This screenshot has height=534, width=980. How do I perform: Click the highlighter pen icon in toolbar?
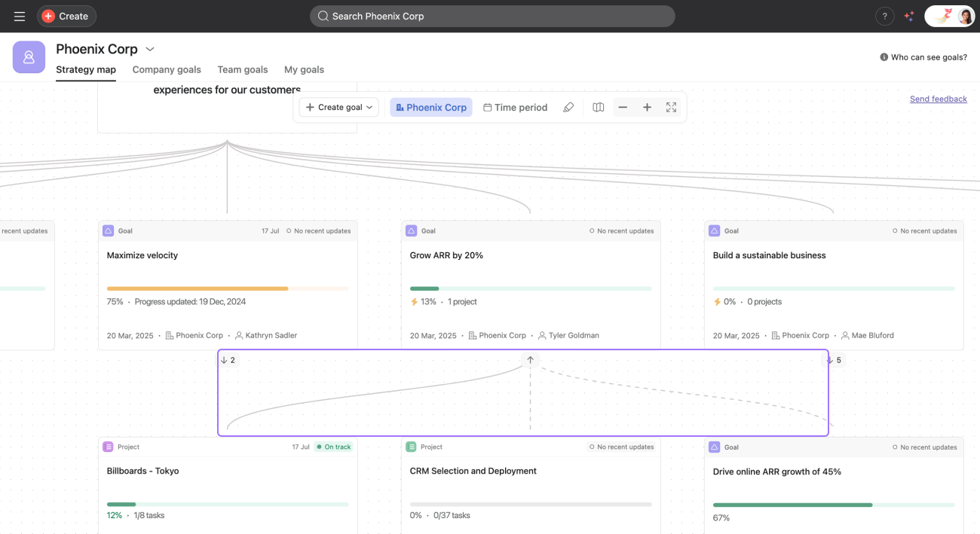coord(568,108)
